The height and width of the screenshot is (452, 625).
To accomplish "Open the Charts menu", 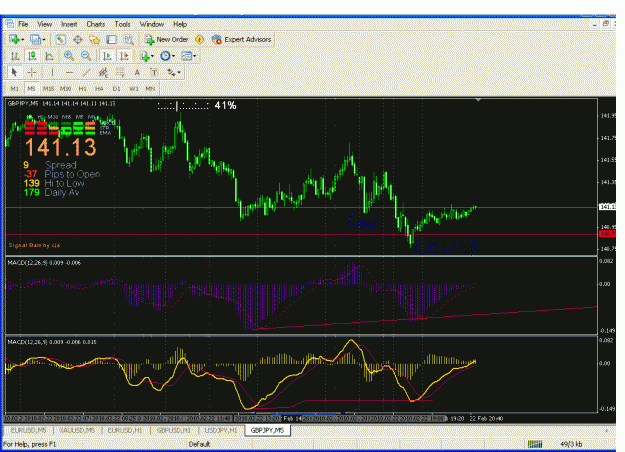I will click(96, 24).
